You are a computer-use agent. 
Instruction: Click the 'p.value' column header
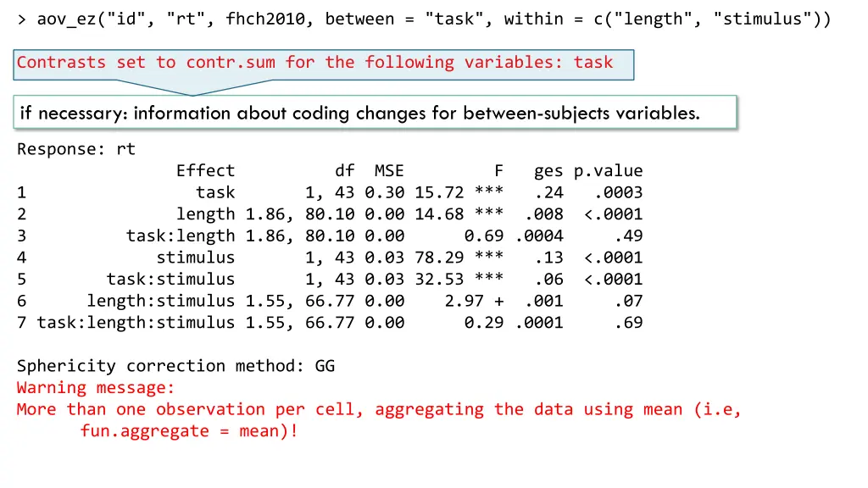[x=608, y=171]
